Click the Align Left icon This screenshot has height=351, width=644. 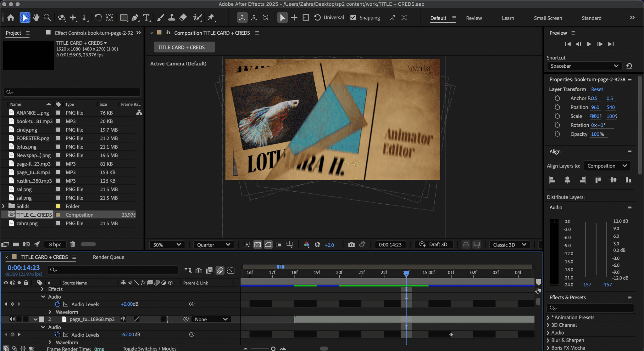point(552,180)
